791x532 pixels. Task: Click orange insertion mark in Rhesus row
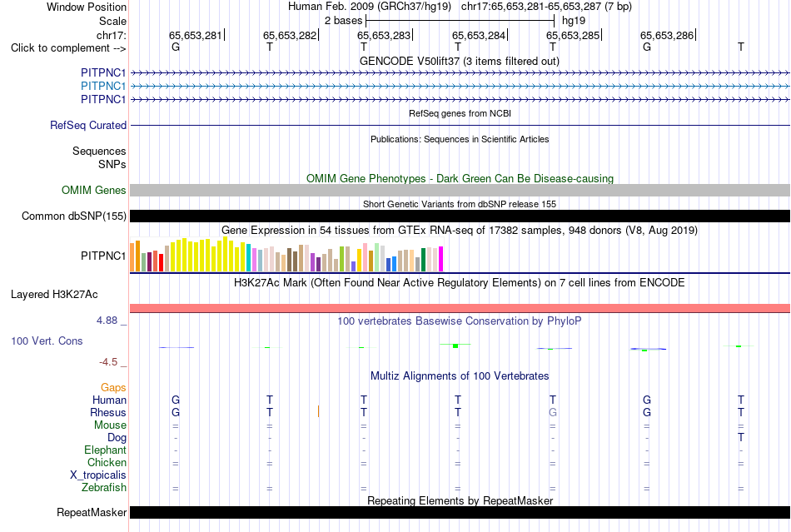318,411
